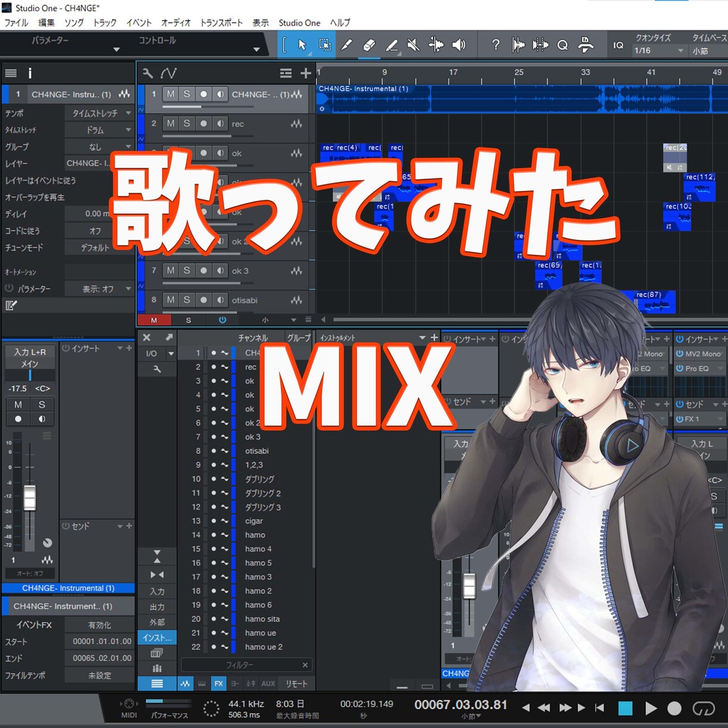Open the ファイル menu
728x728 pixels.
click(x=16, y=23)
